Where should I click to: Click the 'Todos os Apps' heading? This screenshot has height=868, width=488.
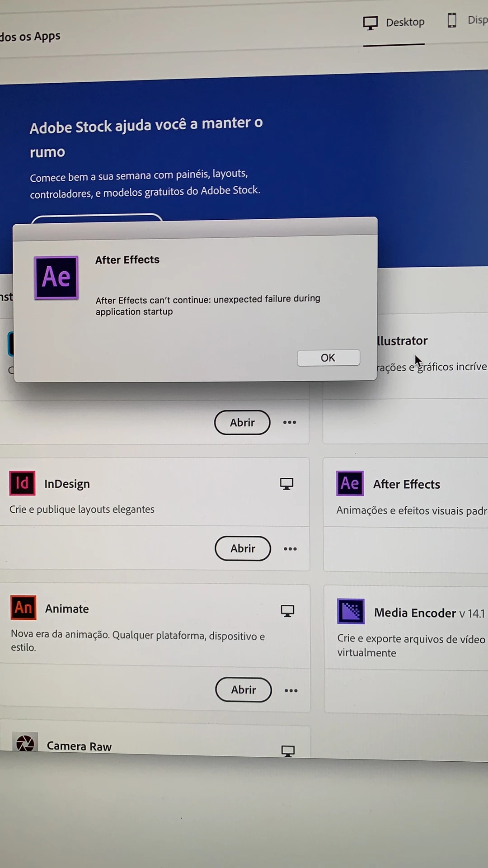30,37
